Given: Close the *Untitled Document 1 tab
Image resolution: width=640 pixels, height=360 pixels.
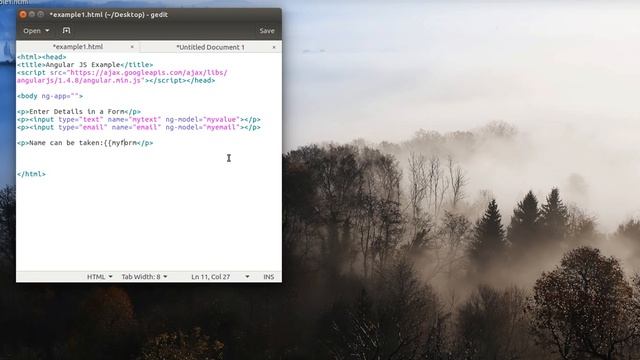Looking at the screenshot, I should point(273,47).
